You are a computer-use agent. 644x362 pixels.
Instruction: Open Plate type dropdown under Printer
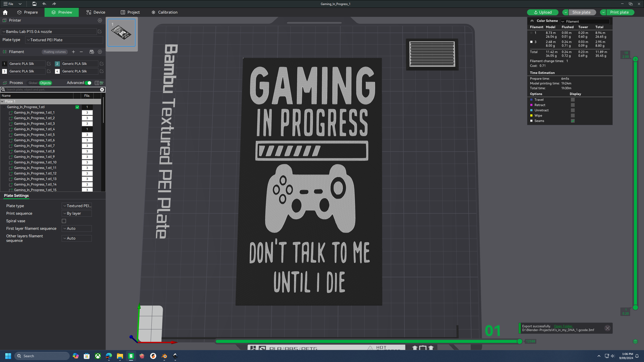tap(64, 40)
